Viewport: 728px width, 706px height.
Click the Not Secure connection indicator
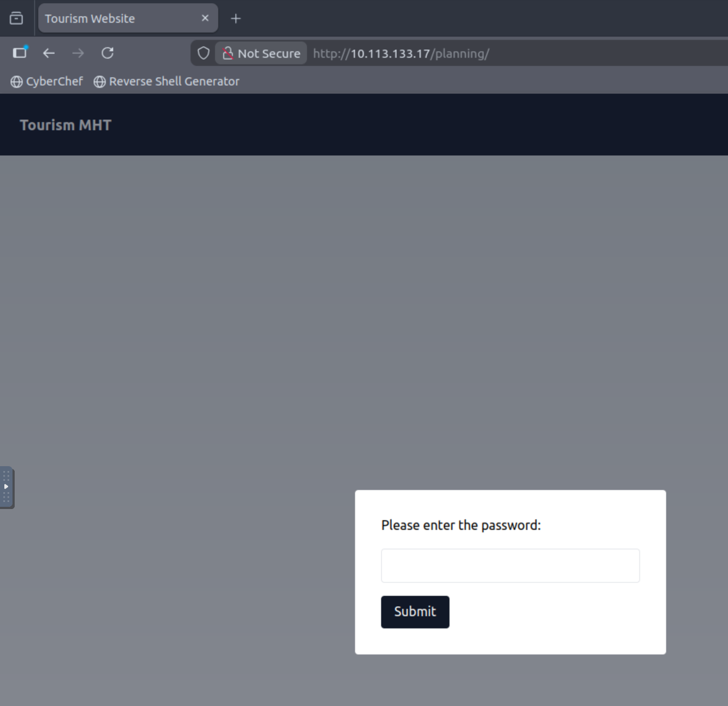(261, 53)
